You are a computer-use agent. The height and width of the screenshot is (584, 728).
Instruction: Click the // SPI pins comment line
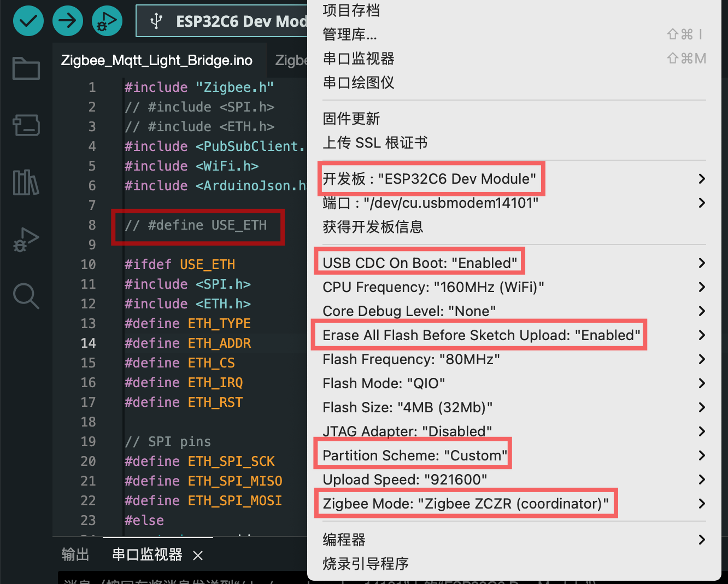[168, 442]
